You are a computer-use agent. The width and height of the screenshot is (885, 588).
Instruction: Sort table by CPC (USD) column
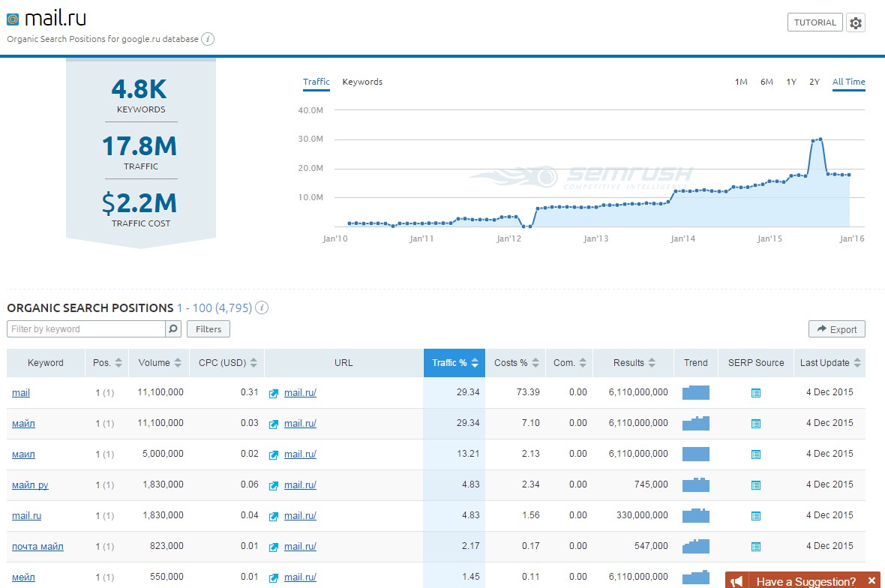coord(226,363)
